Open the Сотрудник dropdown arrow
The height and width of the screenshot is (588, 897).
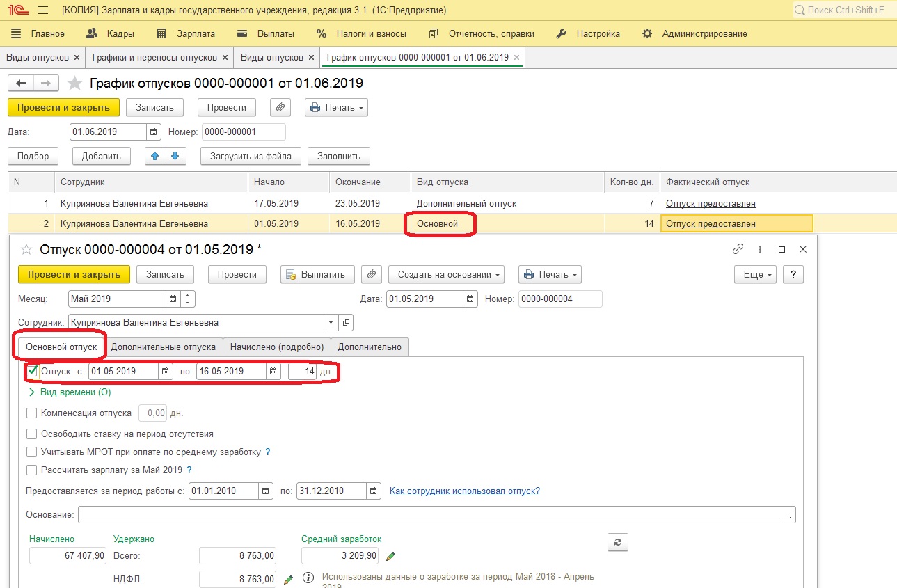pos(331,323)
